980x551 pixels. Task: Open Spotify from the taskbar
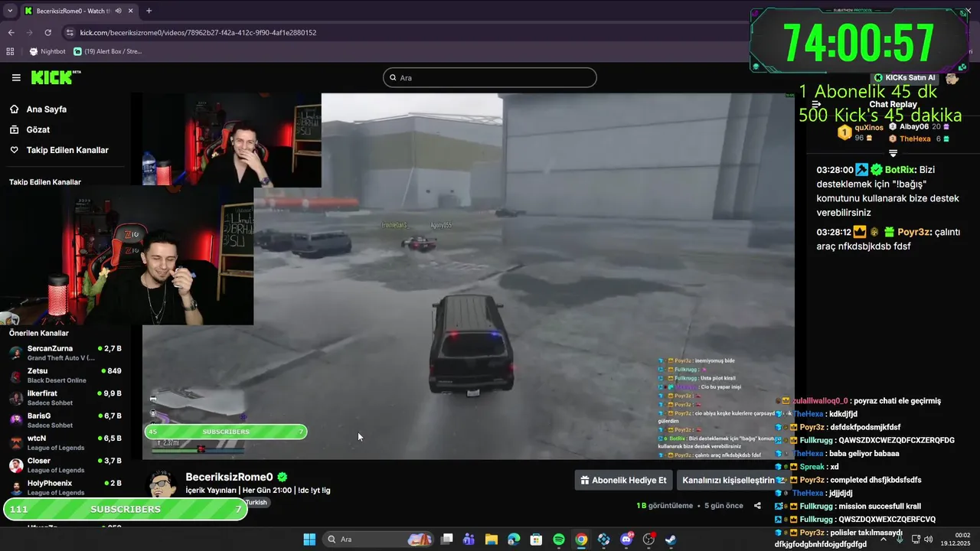559,540
